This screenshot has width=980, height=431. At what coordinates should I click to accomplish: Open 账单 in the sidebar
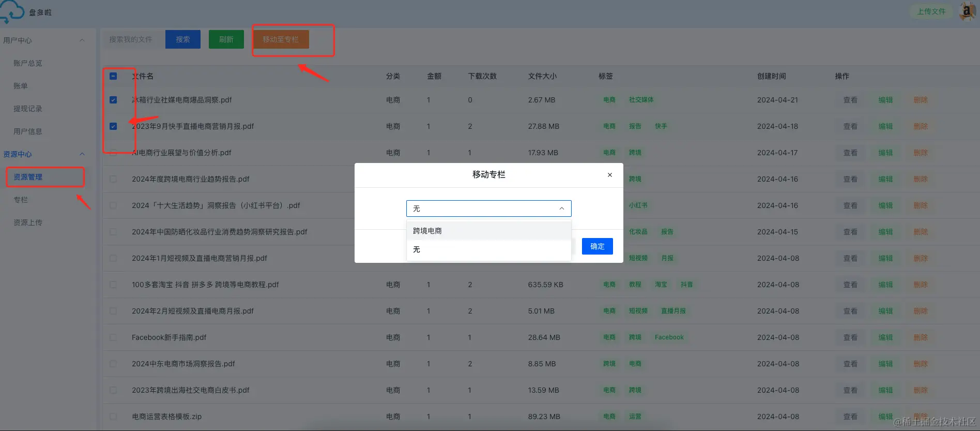pyautogui.click(x=21, y=86)
